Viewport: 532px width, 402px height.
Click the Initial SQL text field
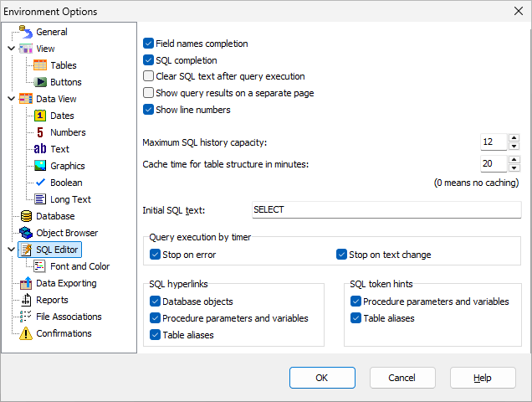point(386,209)
